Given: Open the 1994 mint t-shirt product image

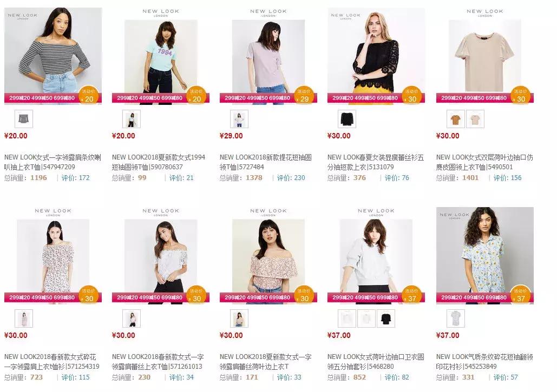Looking at the screenshot, I should pyautogui.click(x=161, y=56).
